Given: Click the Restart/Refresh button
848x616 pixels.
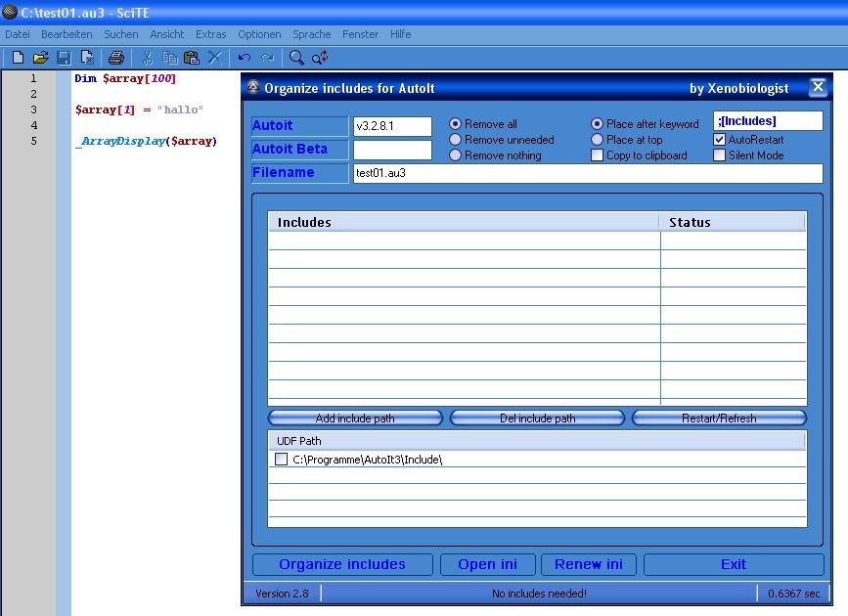Looking at the screenshot, I should tap(719, 418).
